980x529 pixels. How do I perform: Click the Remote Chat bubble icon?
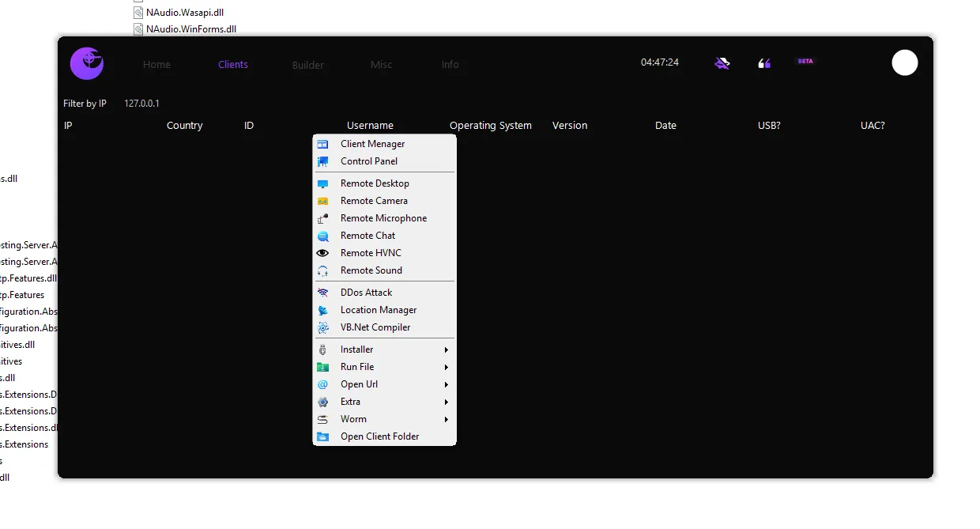[x=322, y=236]
